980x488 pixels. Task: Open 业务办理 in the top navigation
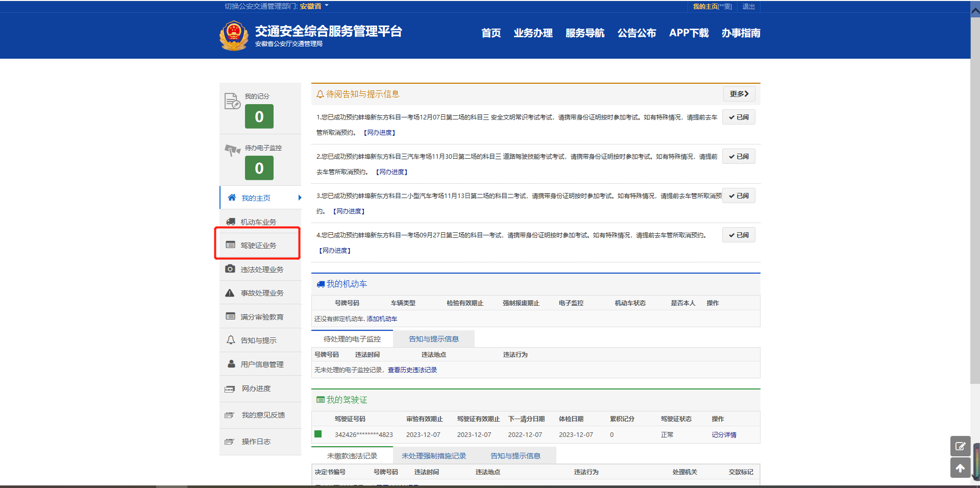(533, 33)
